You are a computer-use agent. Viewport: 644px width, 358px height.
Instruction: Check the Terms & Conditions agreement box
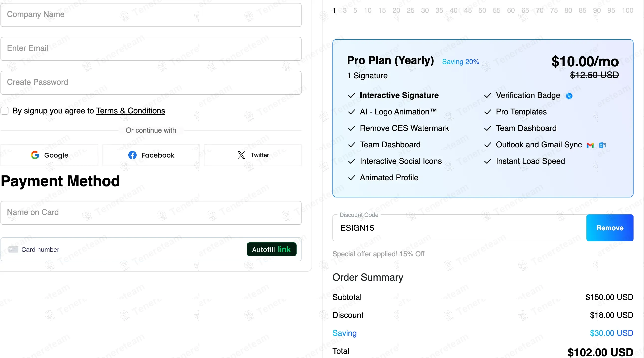click(4, 111)
